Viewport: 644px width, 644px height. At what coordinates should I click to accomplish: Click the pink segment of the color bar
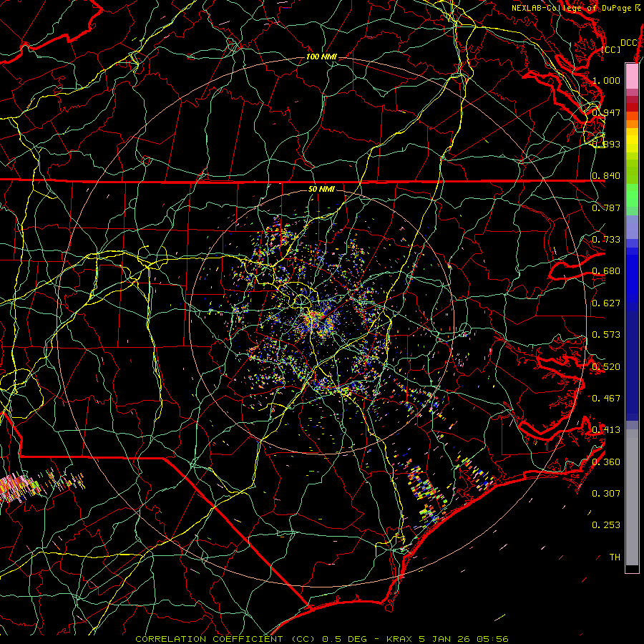pyautogui.click(x=632, y=76)
